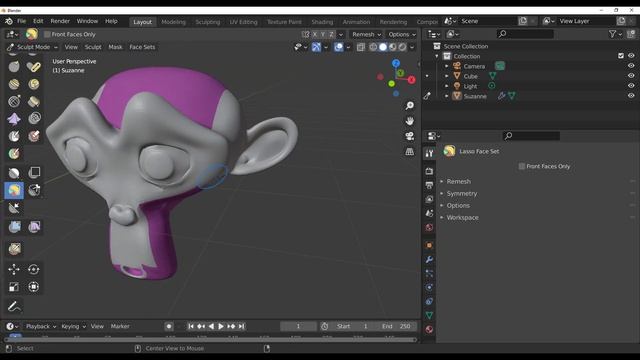Toggle camera view with the camera icon
The width and height of the screenshot is (640, 360).
pyautogui.click(x=409, y=136)
